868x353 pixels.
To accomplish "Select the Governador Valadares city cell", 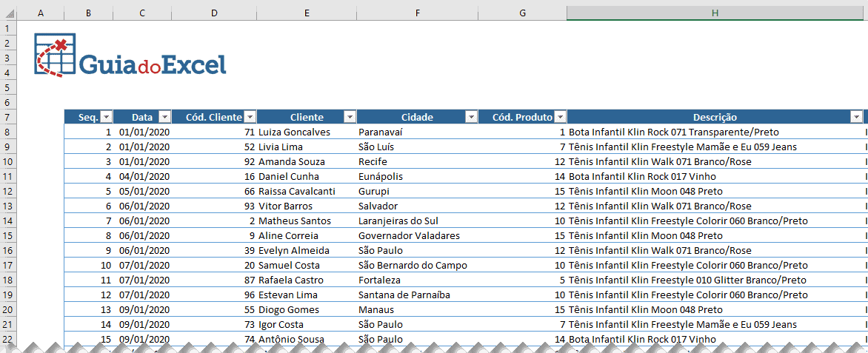I will tap(409, 235).
